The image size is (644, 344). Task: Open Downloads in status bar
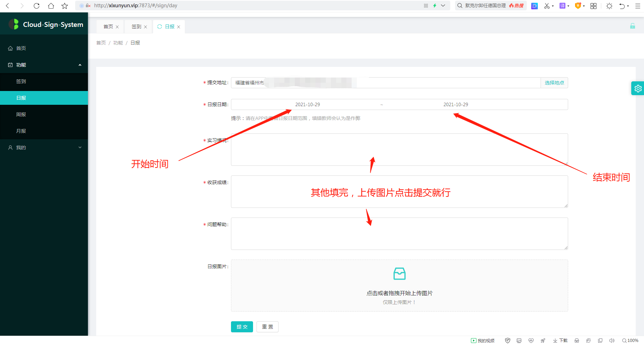tap(560, 341)
